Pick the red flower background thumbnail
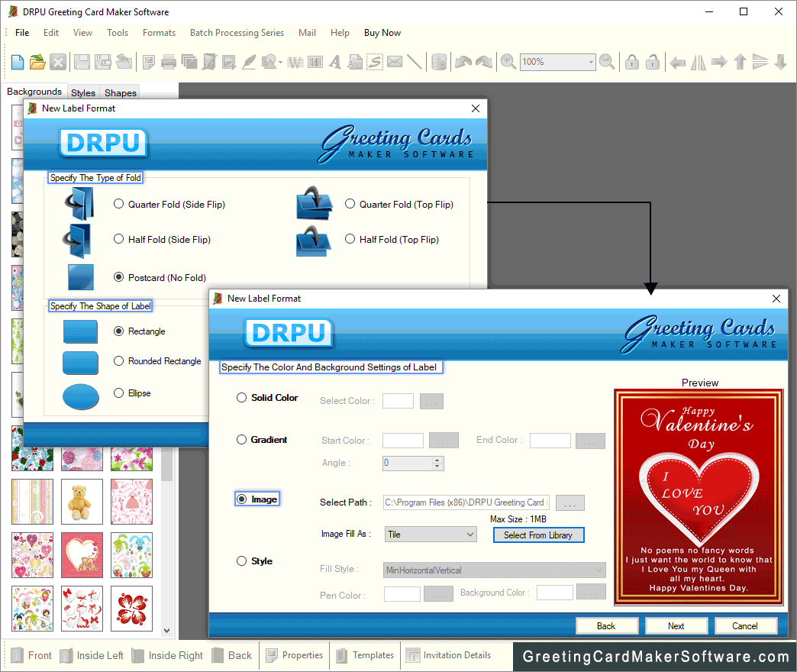Viewport: 797px width, 672px height. (x=131, y=609)
